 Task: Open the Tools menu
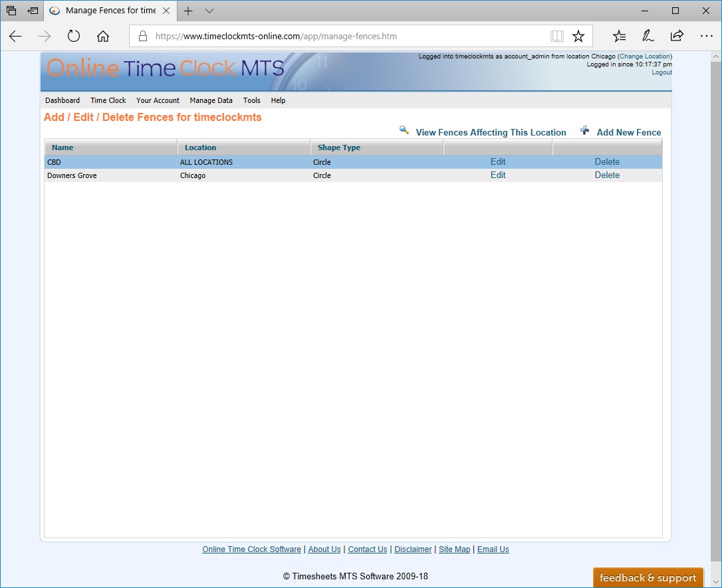(252, 100)
